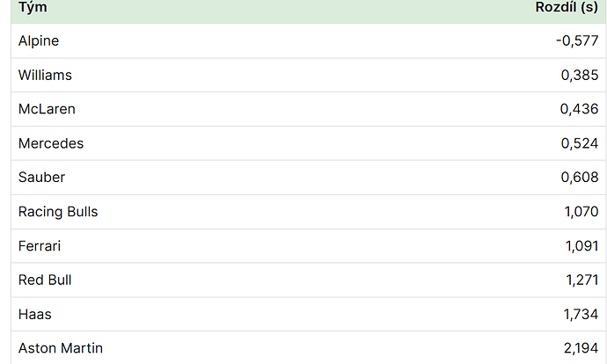Select the Haas team cell
This screenshot has width=607, height=364.
point(35,315)
